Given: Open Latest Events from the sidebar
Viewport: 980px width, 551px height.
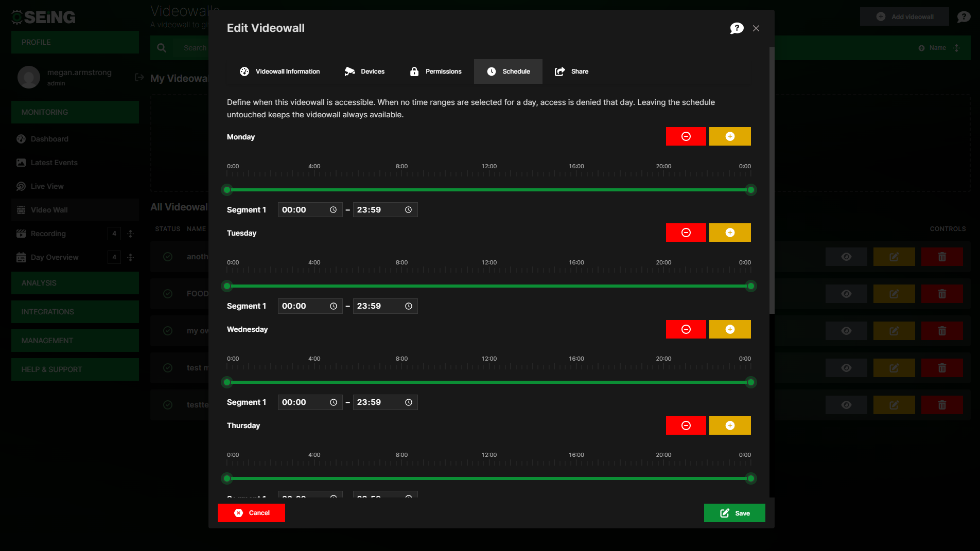Looking at the screenshot, I should [75, 163].
